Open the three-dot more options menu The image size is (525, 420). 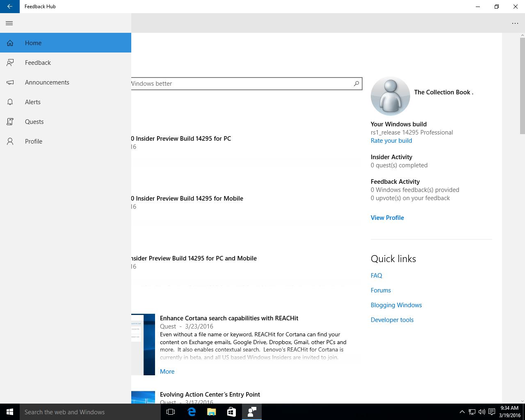pos(515,23)
